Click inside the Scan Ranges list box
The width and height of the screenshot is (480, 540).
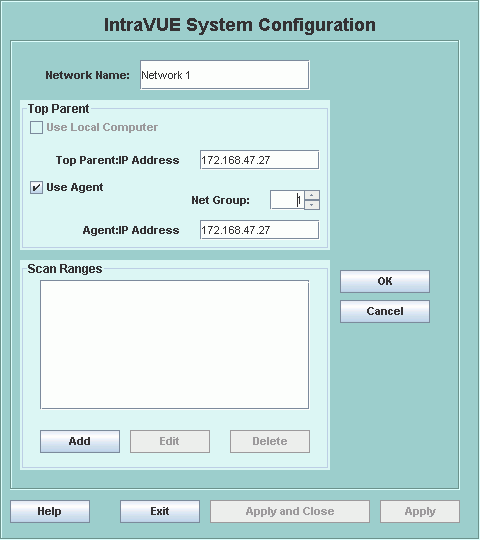[175, 345]
